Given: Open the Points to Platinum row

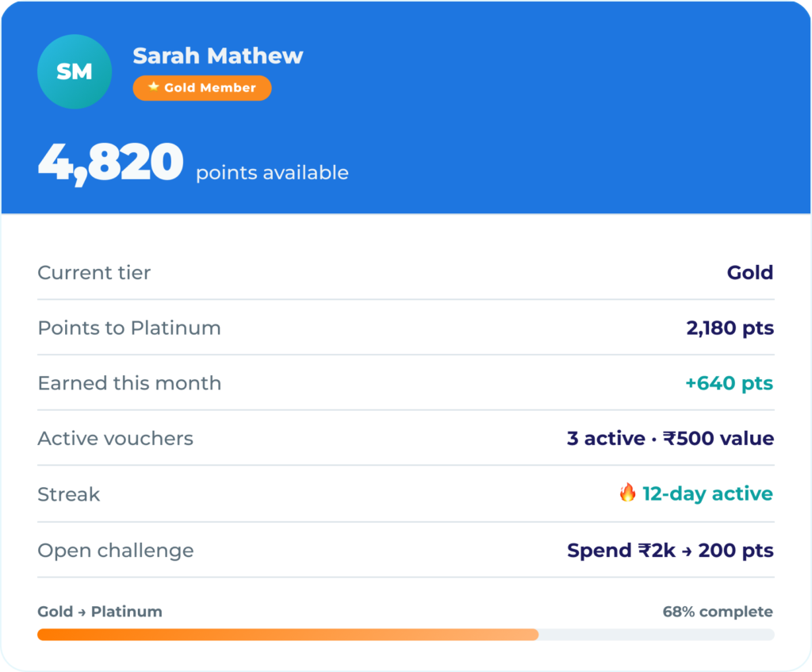Looking at the screenshot, I should [405, 328].
